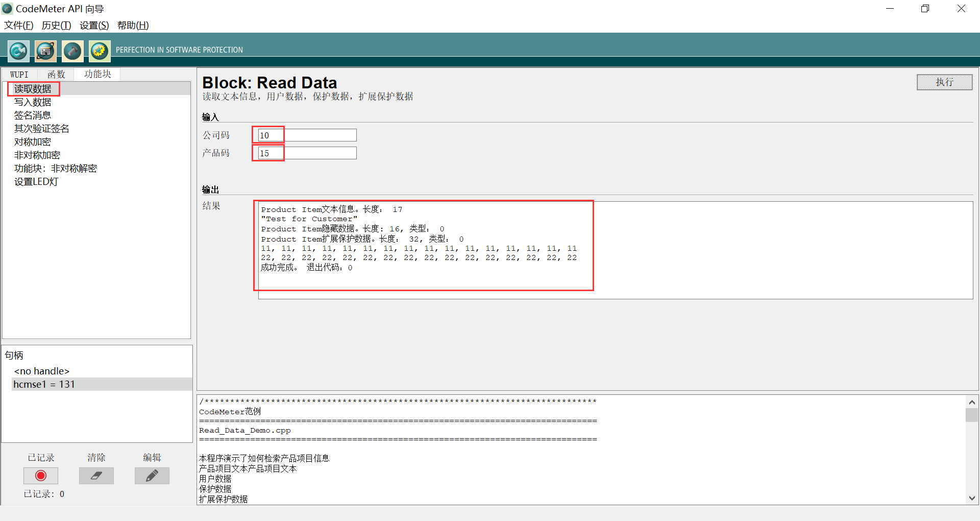Click the 成功完成。退出代码: 0 output line
980x521 pixels.
307,268
